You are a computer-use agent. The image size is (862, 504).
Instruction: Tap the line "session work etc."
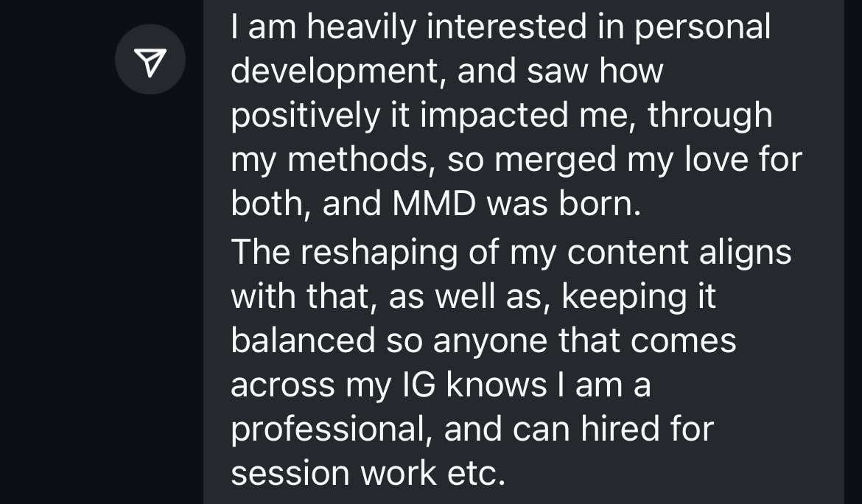[368, 473]
